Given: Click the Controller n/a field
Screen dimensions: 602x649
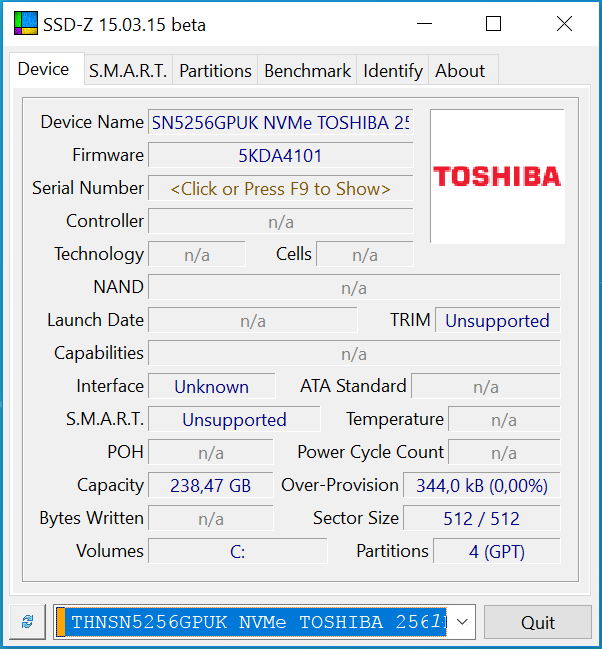Looking at the screenshot, I should (x=280, y=222).
